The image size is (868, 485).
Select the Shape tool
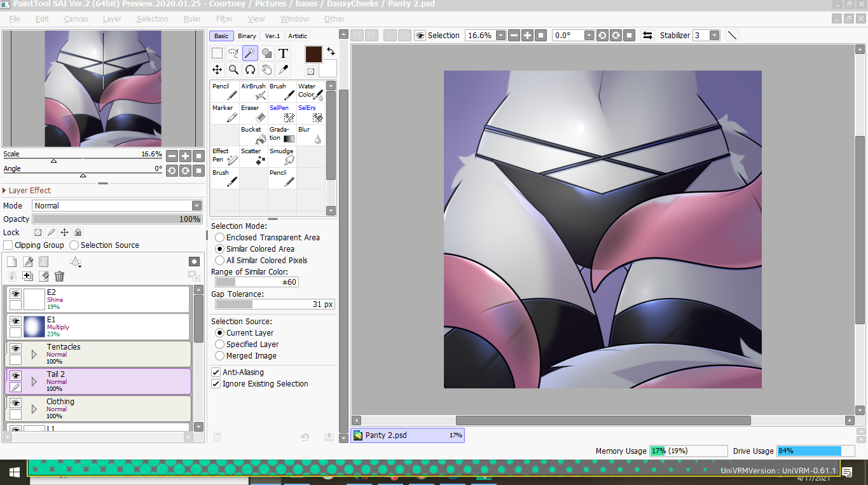pos(266,53)
